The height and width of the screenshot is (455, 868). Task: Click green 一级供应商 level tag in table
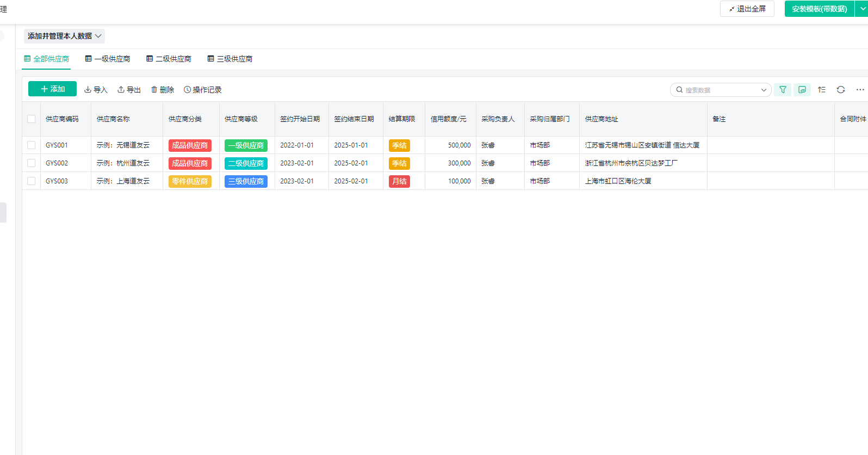246,145
